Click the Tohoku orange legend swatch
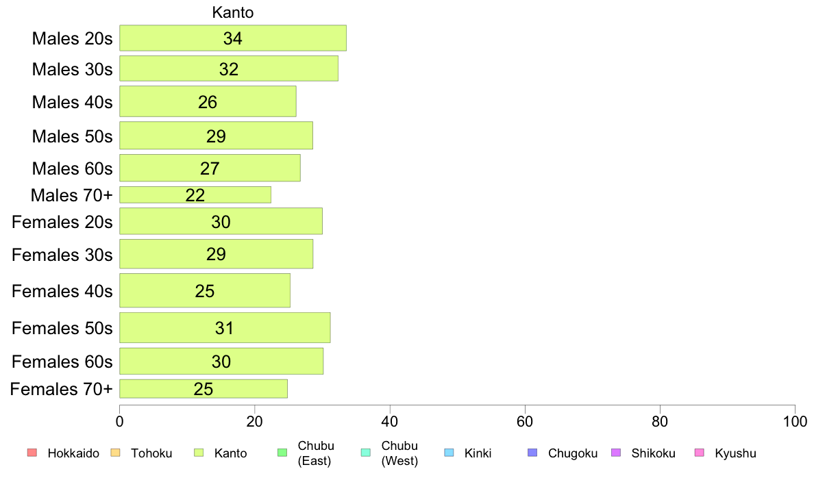814x504 pixels. (115, 453)
